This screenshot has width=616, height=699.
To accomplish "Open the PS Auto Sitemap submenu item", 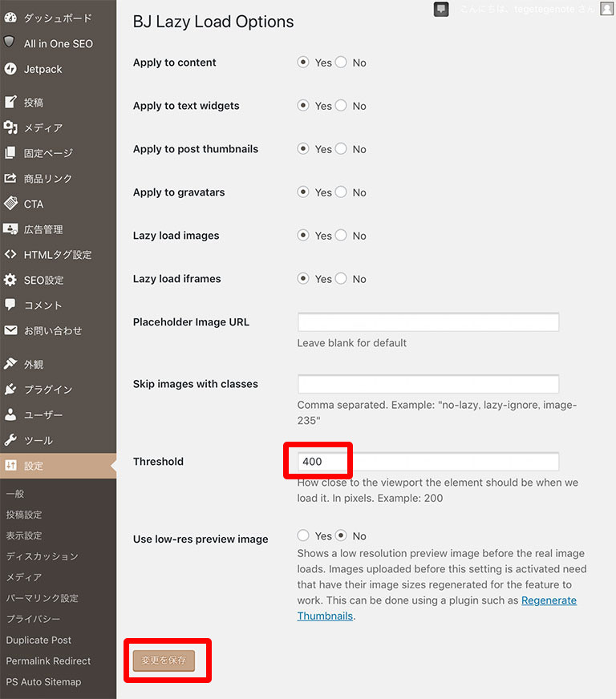I will 43,682.
